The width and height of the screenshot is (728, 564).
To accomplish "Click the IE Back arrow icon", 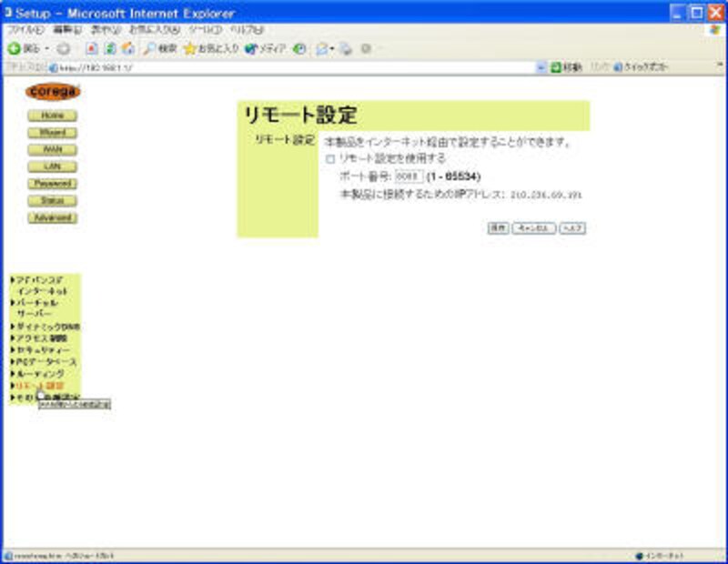I will (15, 48).
